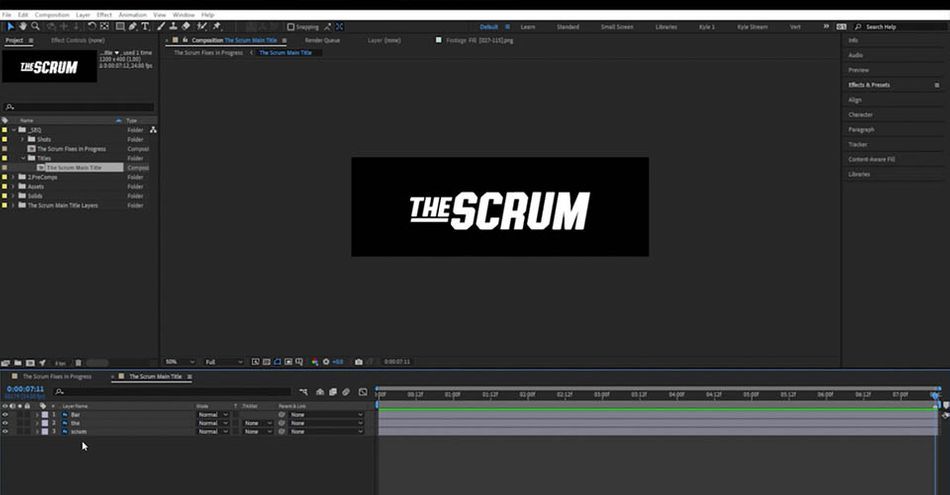Open the show channel color icon
Viewport: 950px width, 495px height.
[x=315, y=362]
